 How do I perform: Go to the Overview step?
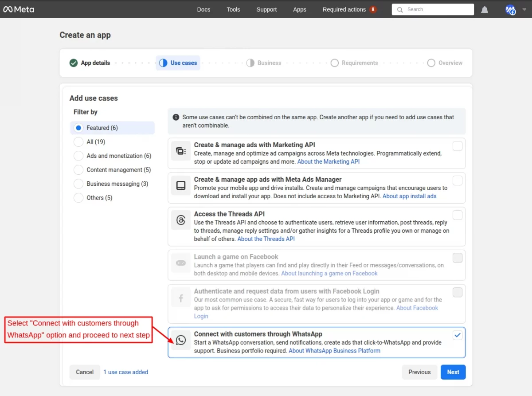445,63
